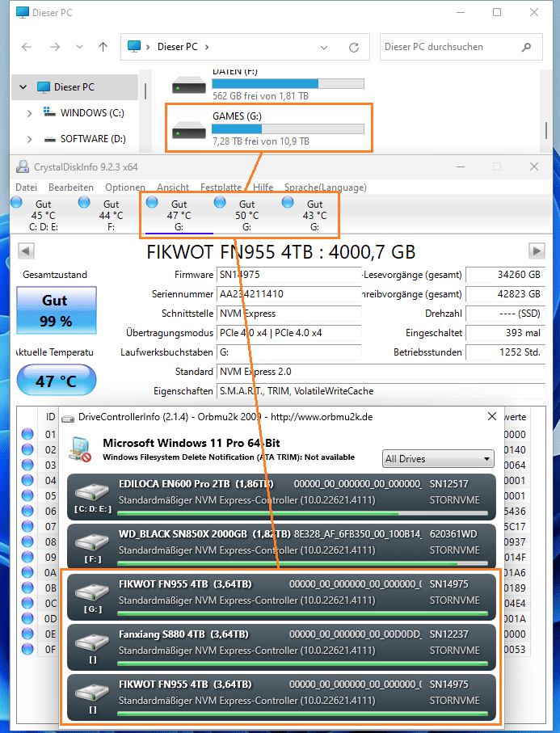
Task: Open the Datei menu in CrystalDiskInfo
Action: click(26, 187)
